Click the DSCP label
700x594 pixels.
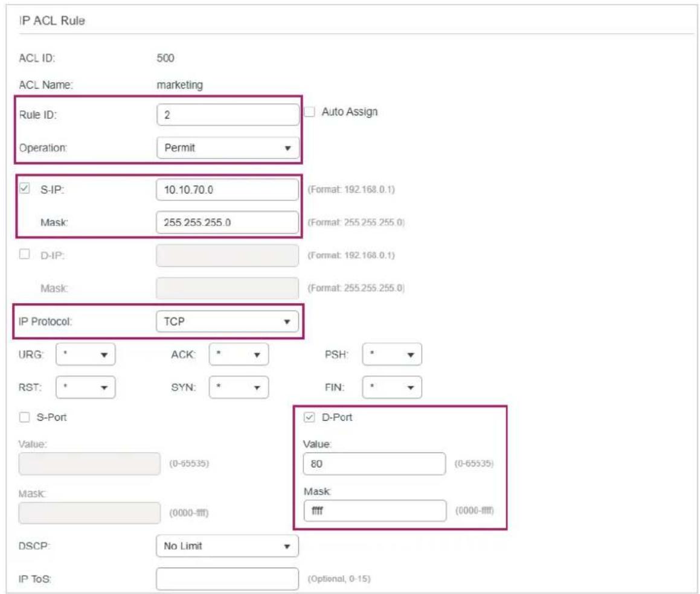34,546
